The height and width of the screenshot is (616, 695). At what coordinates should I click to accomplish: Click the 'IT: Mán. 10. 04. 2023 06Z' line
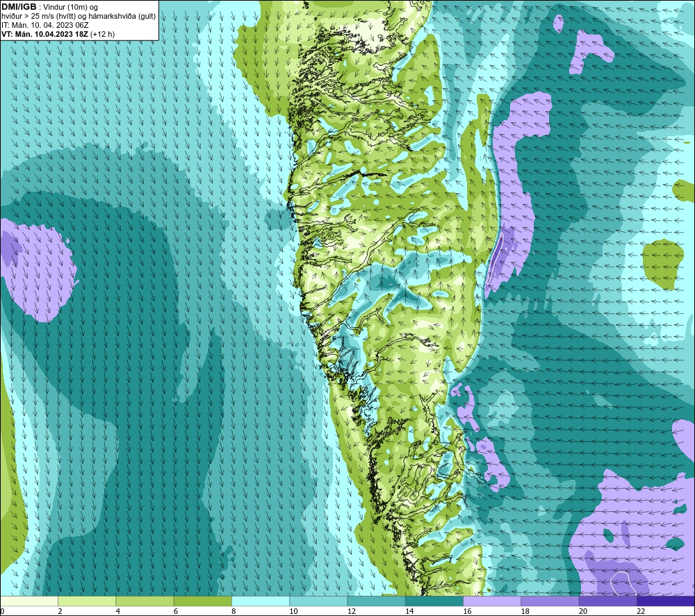[44, 25]
